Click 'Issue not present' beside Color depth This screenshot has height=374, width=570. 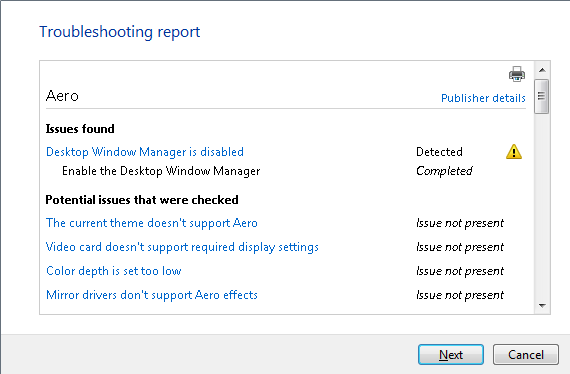tap(460, 271)
